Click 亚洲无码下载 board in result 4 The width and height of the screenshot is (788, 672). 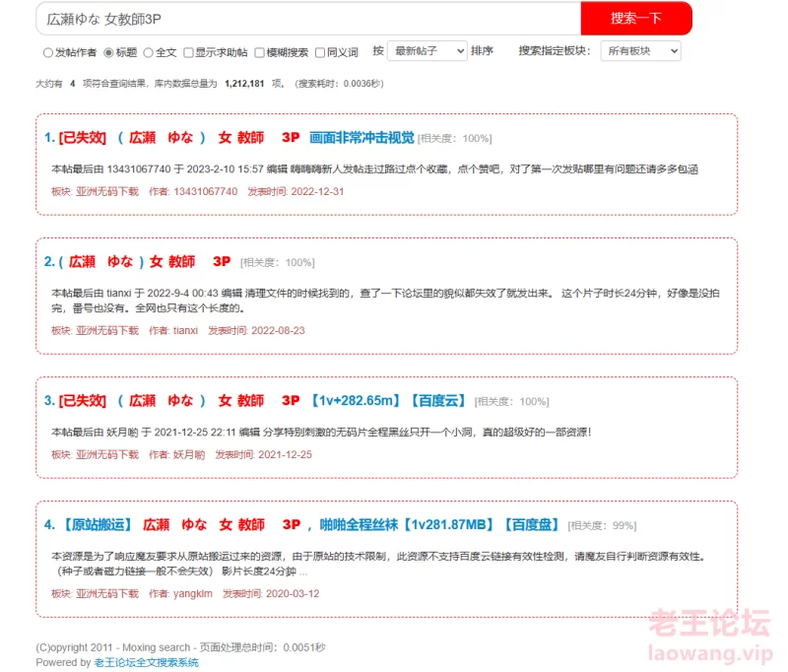107,593
